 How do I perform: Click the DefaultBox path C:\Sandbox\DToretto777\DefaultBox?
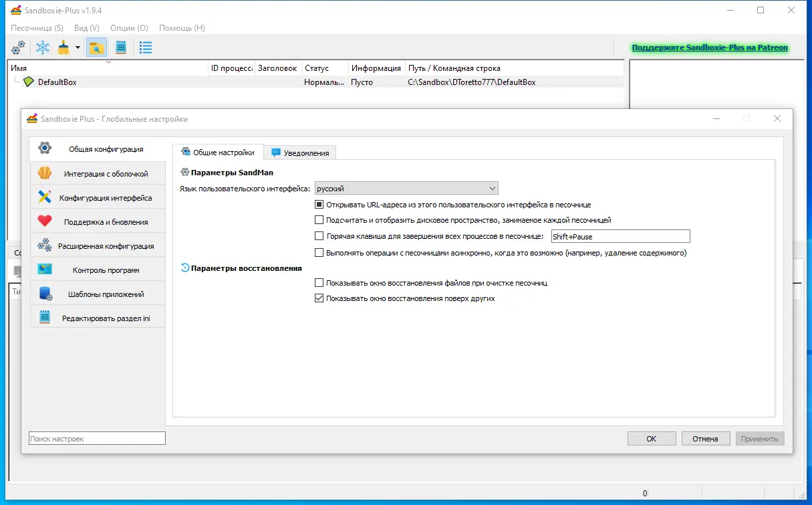(x=472, y=82)
